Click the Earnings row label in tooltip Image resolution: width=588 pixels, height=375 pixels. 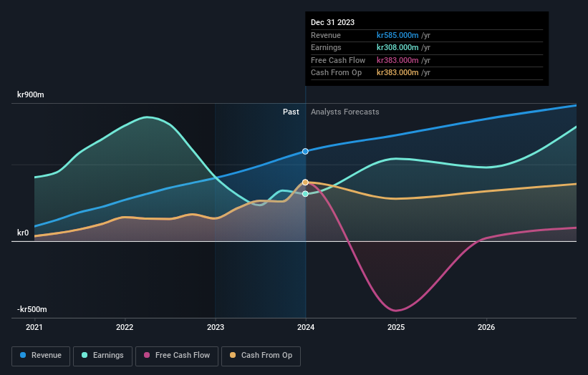click(x=326, y=47)
